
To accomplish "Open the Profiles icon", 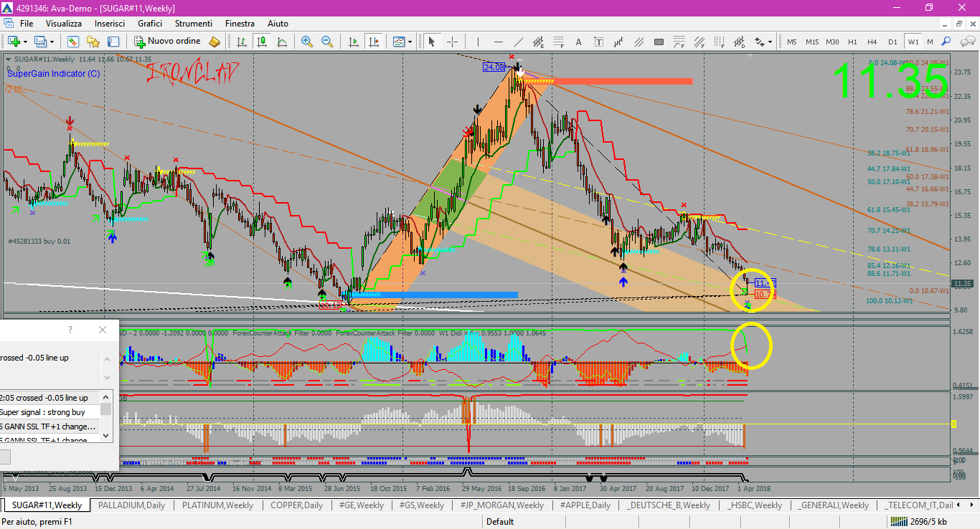I will 40,42.
